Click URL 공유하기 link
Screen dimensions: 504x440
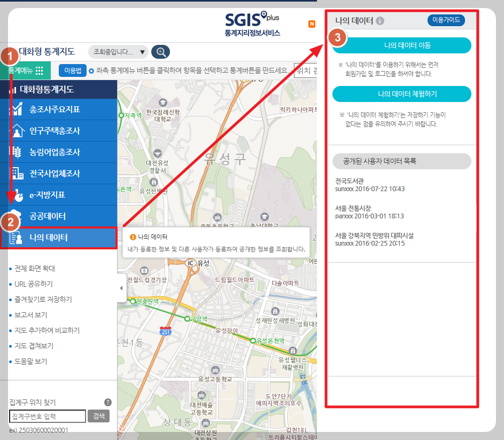point(34,284)
